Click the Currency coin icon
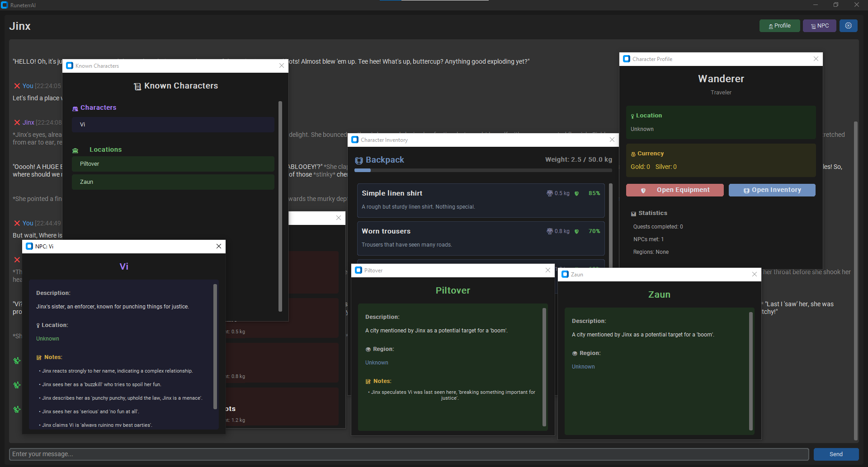The image size is (868, 467). click(x=633, y=154)
